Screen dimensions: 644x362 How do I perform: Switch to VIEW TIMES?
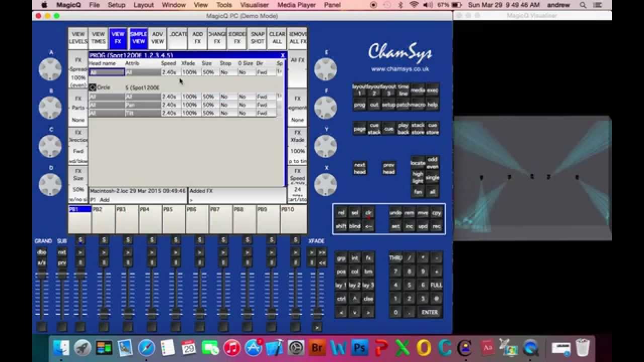(98, 38)
